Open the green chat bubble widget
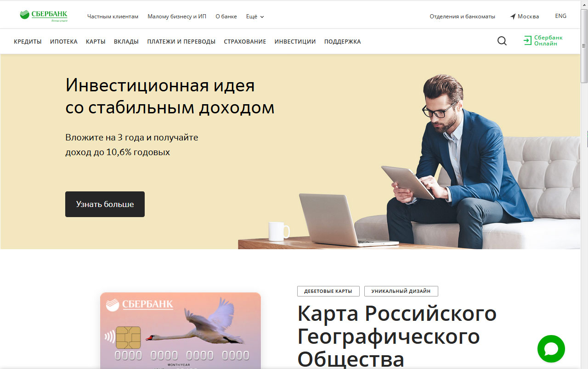Screen dimensions: 588x369 click(551, 349)
